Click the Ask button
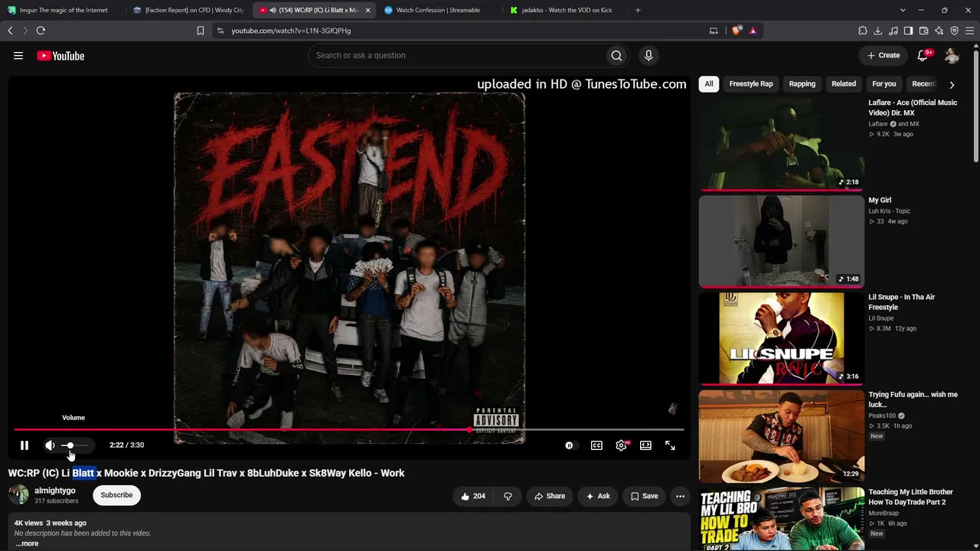The image size is (980, 551). pos(597,496)
